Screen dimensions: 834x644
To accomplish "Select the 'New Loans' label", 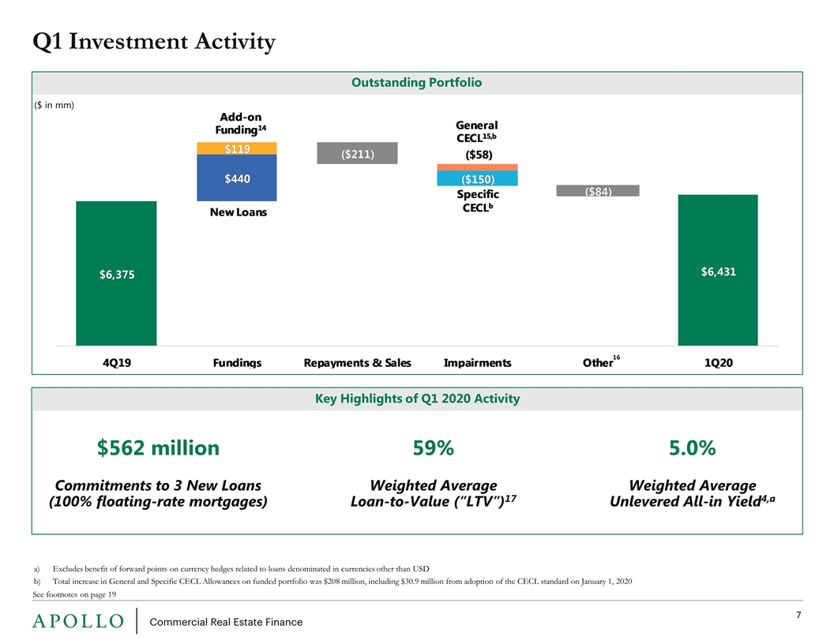I will pos(239,212).
